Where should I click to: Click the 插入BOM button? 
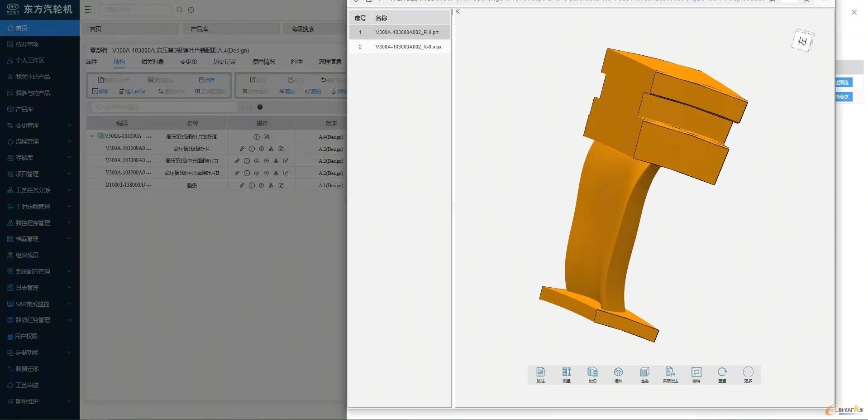click(x=132, y=92)
